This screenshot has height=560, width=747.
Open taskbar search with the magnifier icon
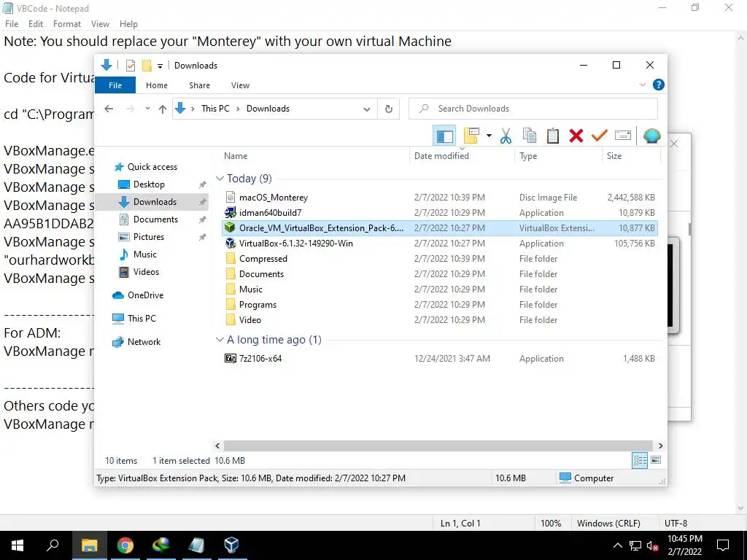(x=53, y=545)
